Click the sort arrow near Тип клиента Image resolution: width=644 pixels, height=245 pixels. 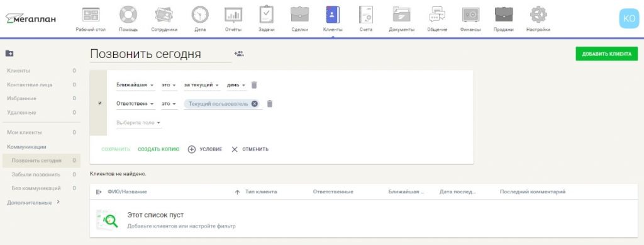coord(237,192)
